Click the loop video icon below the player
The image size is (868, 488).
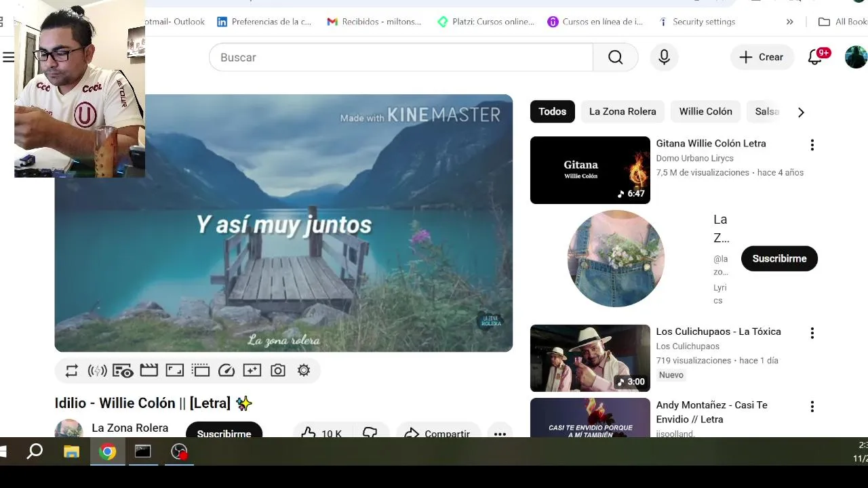point(71,371)
